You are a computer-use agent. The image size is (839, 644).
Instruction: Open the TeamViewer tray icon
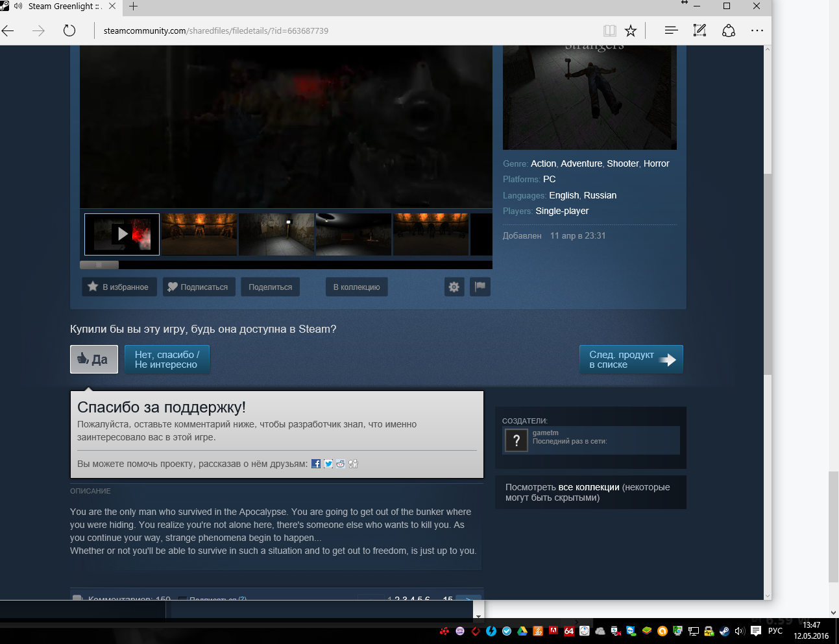[x=631, y=631]
